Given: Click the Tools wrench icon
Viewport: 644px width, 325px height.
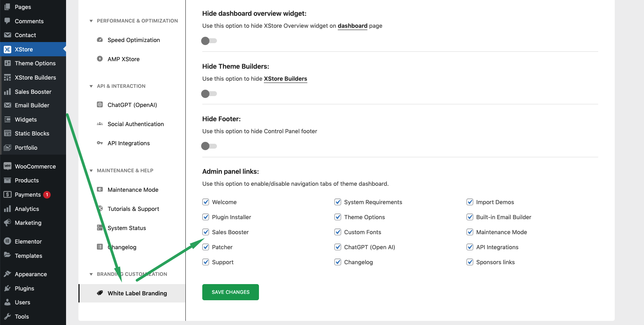Looking at the screenshot, I should pos(8,316).
